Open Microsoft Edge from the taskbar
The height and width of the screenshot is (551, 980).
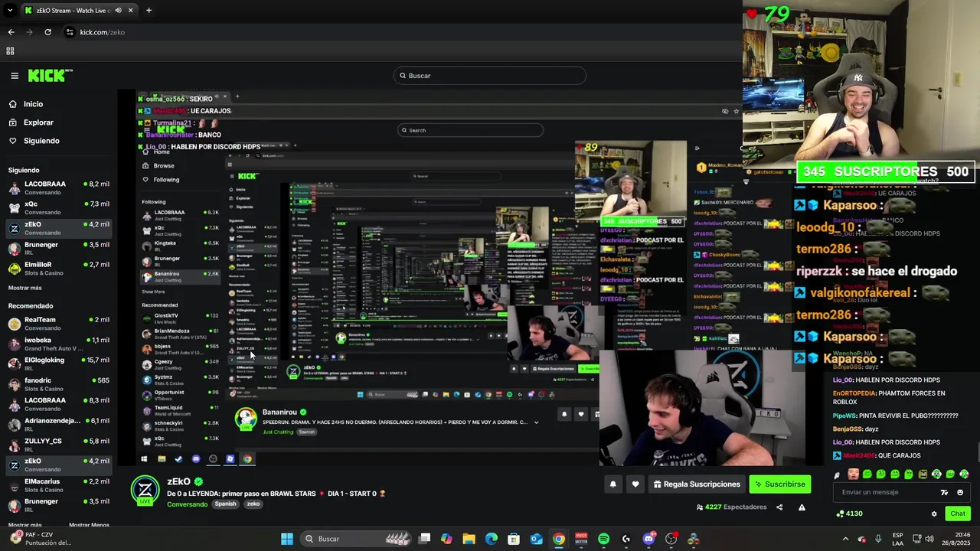tap(491, 539)
